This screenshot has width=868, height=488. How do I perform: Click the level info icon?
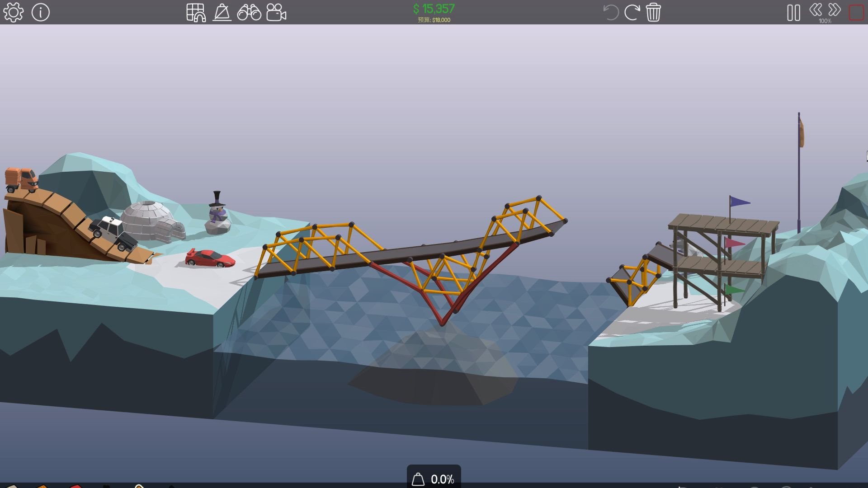click(41, 12)
